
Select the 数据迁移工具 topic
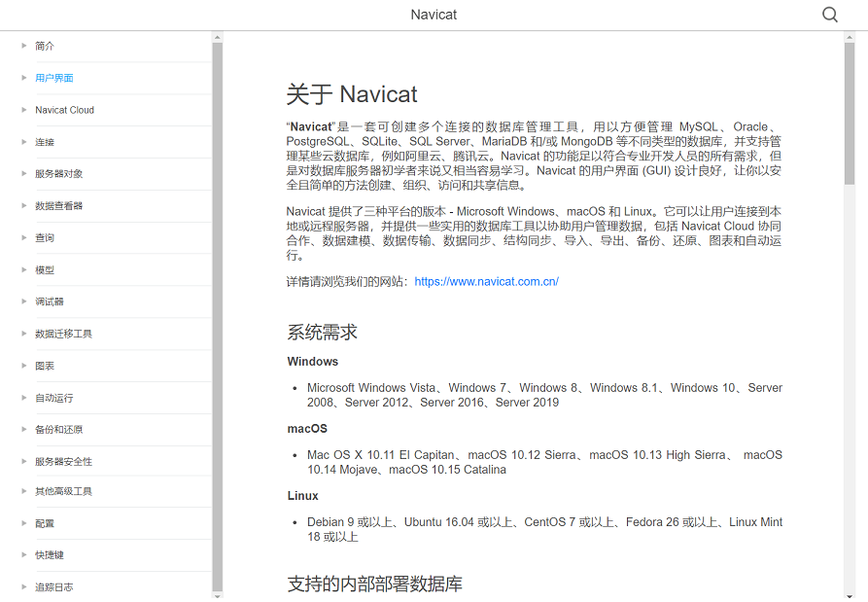[x=63, y=334]
